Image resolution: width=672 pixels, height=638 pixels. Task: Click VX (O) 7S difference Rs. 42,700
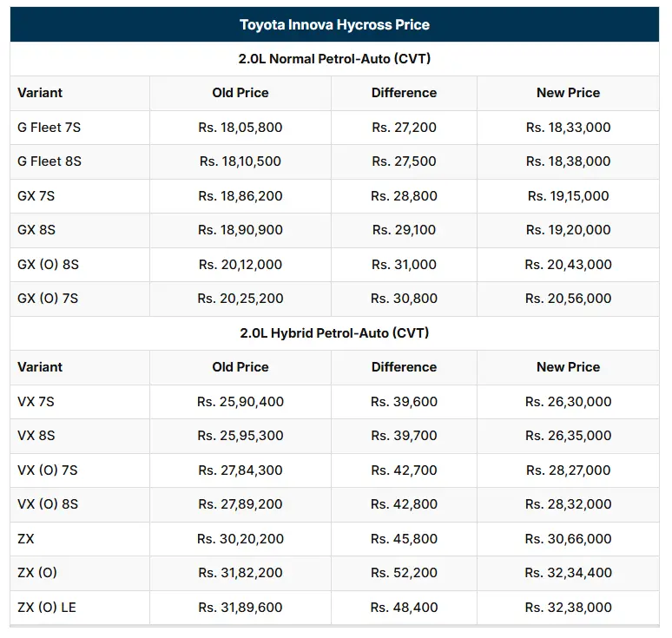pyautogui.click(x=404, y=470)
